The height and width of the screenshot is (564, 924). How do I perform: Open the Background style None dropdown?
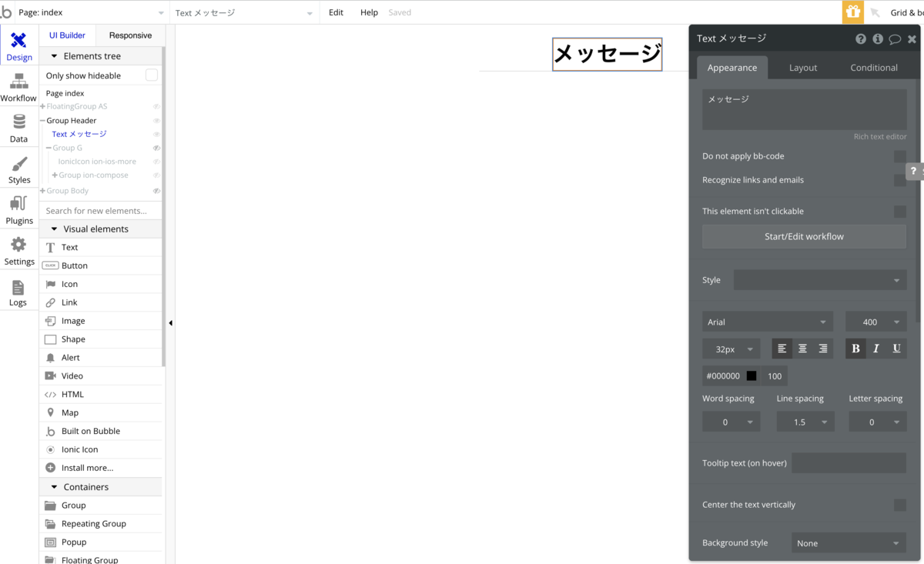pos(849,543)
